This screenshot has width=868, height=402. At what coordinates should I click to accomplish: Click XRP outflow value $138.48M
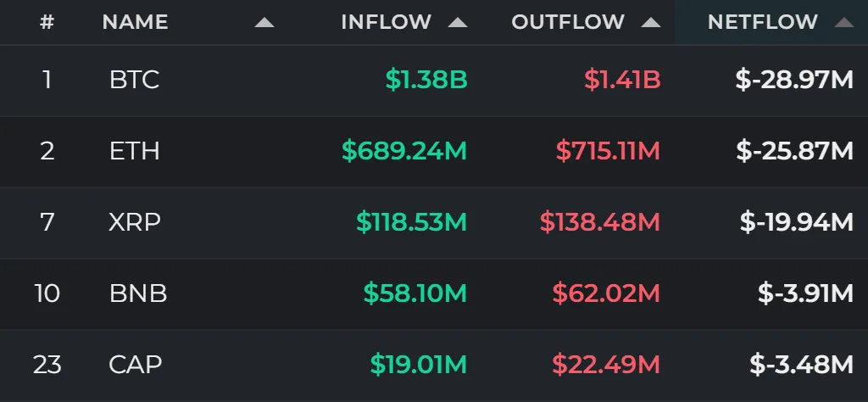[601, 222]
